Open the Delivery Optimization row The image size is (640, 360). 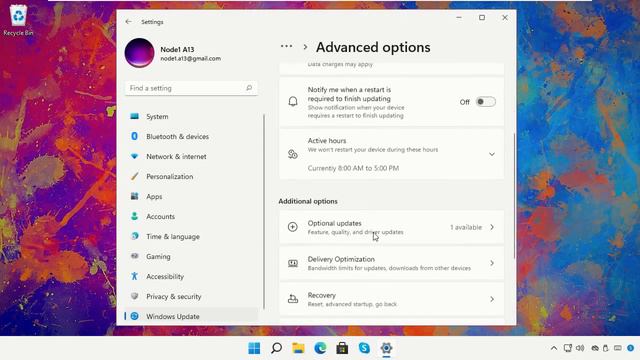391,263
